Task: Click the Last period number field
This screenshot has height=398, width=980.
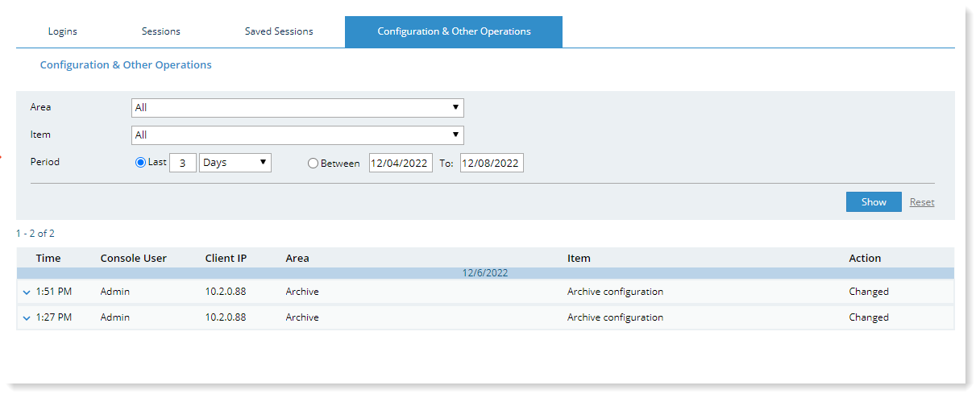Action: click(183, 163)
